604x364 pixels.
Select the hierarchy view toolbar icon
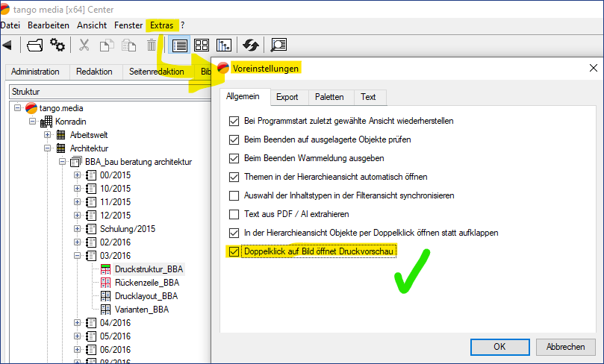(x=223, y=45)
